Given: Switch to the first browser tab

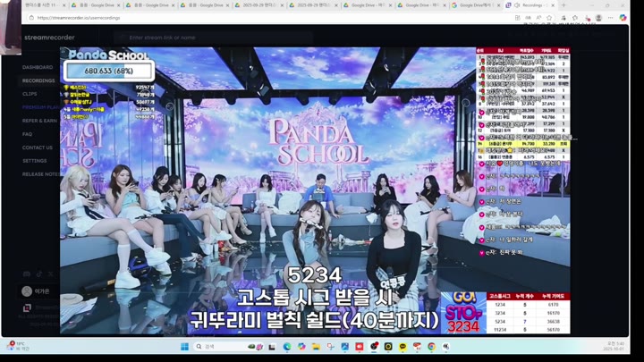Looking at the screenshot, I should [36, 5].
